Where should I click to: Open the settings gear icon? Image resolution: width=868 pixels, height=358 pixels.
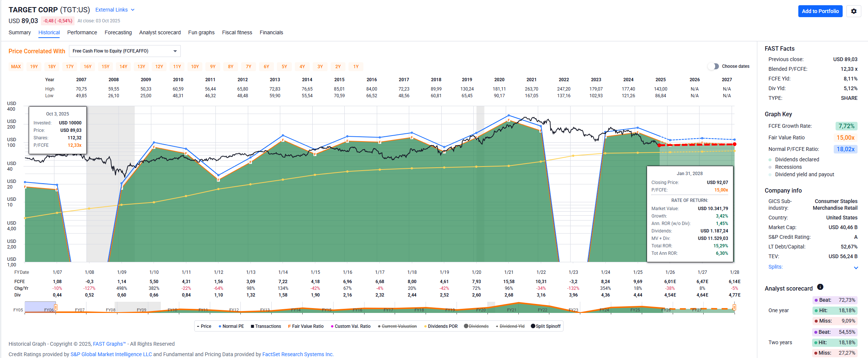point(853,11)
